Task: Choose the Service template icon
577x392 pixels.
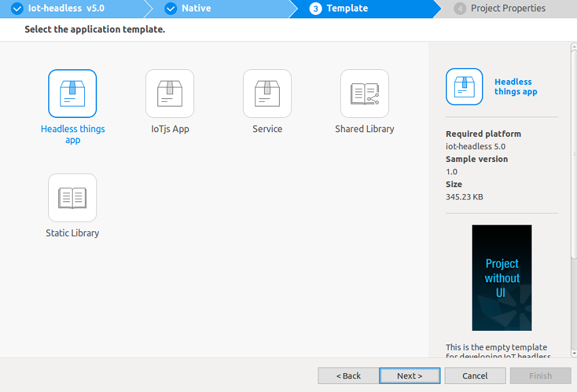Action: (x=267, y=94)
